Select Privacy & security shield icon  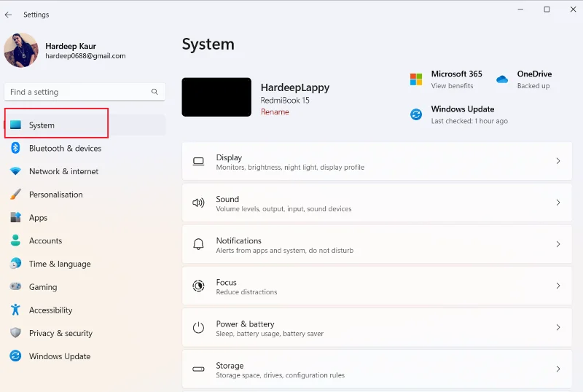tap(15, 332)
